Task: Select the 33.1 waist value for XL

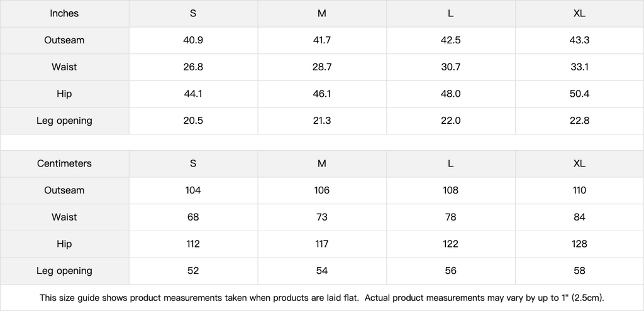Action: point(579,67)
